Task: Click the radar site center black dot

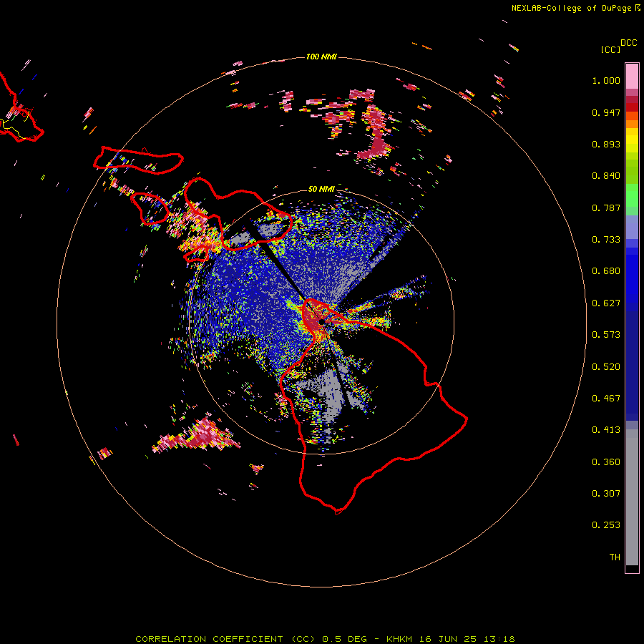Action: click(321, 321)
